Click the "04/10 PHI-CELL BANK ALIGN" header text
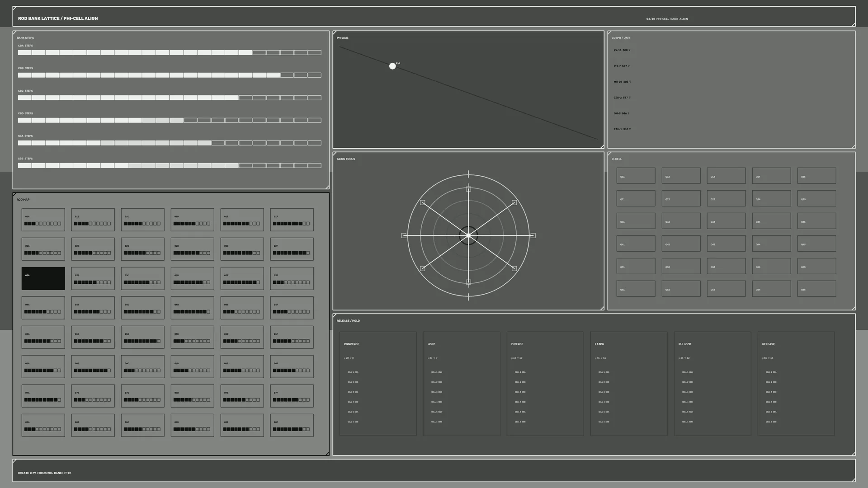This screenshot has height=488, width=868. [x=667, y=19]
